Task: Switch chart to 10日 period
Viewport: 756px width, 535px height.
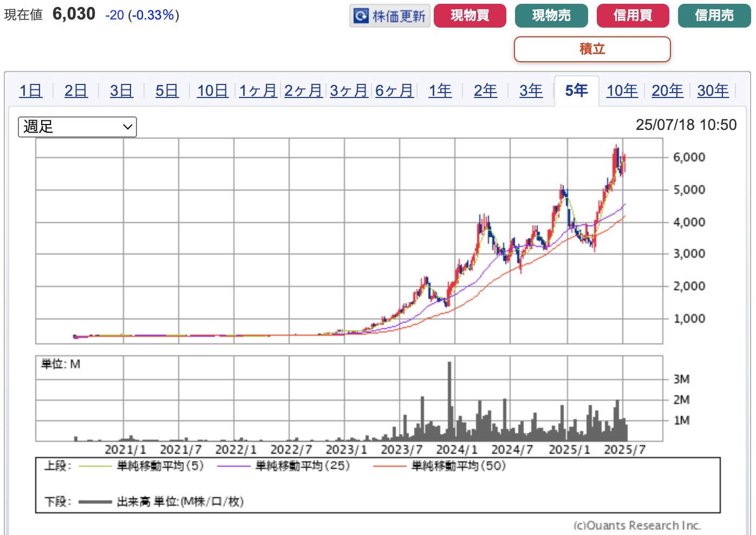Action: (x=212, y=90)
